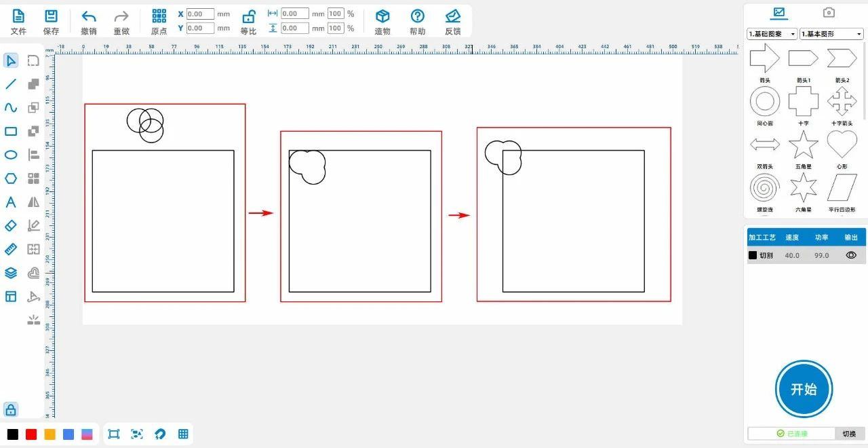Viewport: 868px width, 448px height.
Task: Select the curve drawing tool
Action: click(11, 108)
